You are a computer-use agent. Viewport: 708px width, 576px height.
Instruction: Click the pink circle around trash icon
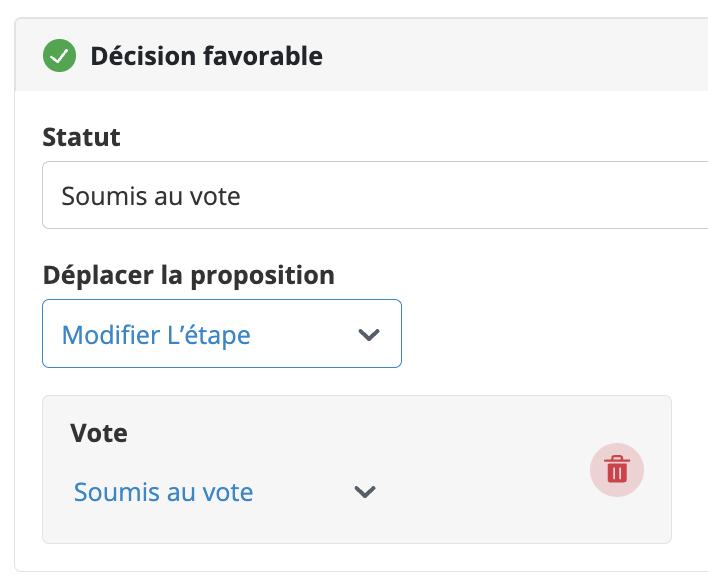[x=617, y=470]
